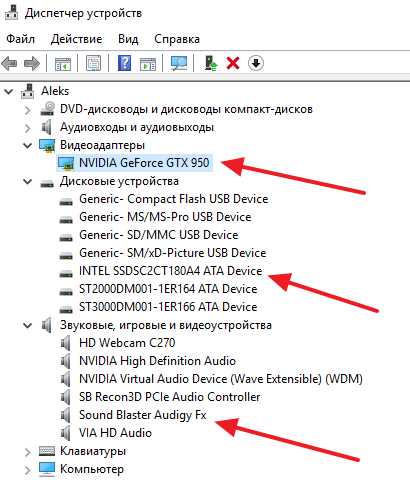Screen dimensions: 410x480
Task: Select HD Webcam C270 entry
Action: [x=127, y=343]
